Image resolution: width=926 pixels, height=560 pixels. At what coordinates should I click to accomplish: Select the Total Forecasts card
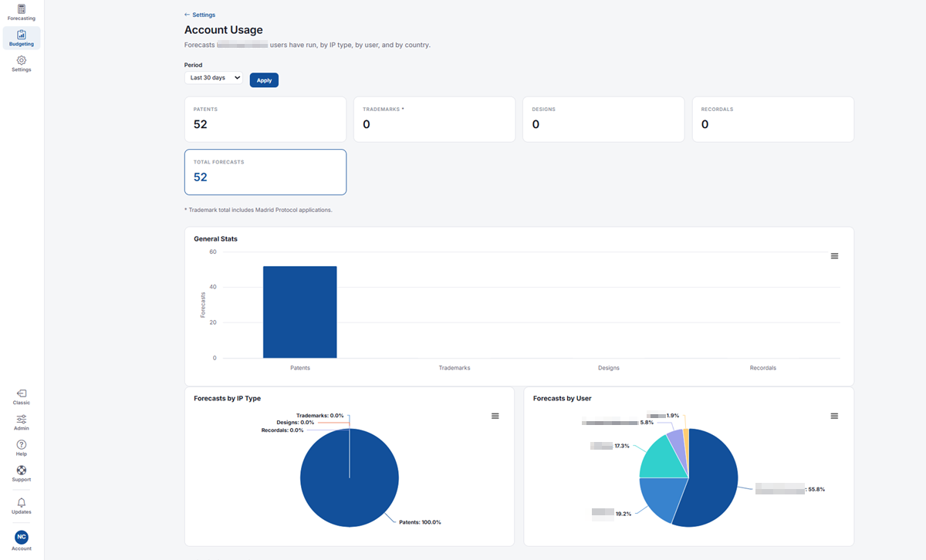[x=265, y=172]
